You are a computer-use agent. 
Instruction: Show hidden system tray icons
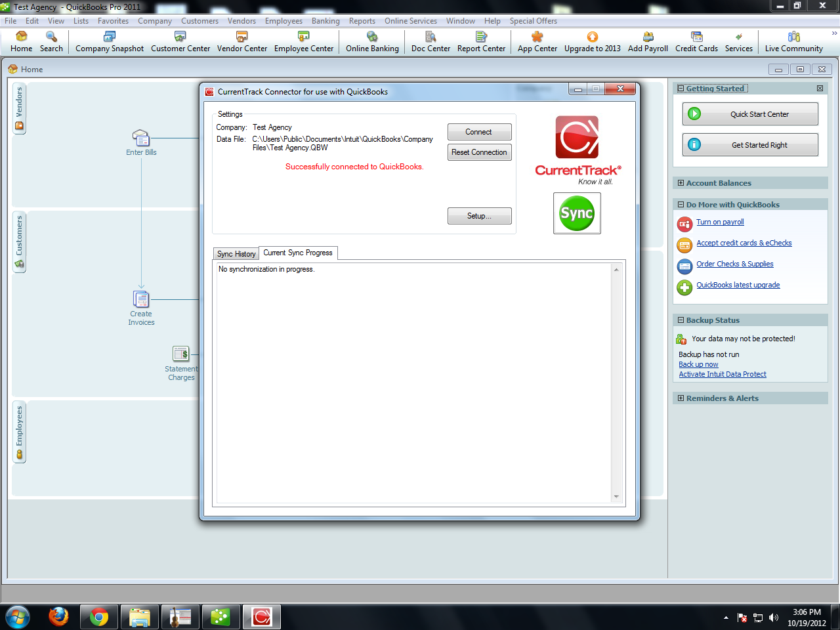[x=726, y=618]
